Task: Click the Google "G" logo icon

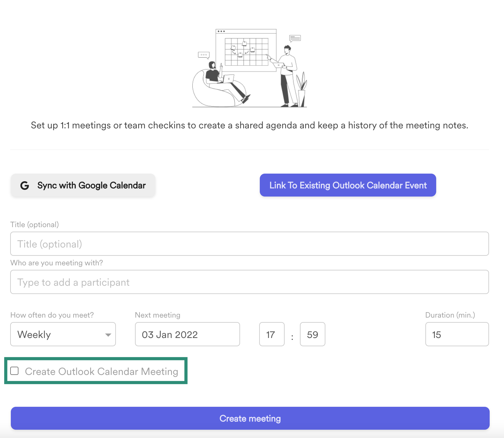Action: (25, 185)
